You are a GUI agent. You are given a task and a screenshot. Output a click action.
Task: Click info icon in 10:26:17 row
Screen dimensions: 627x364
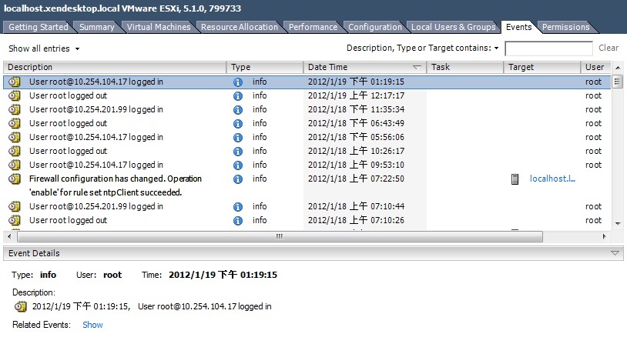point(238,152)
